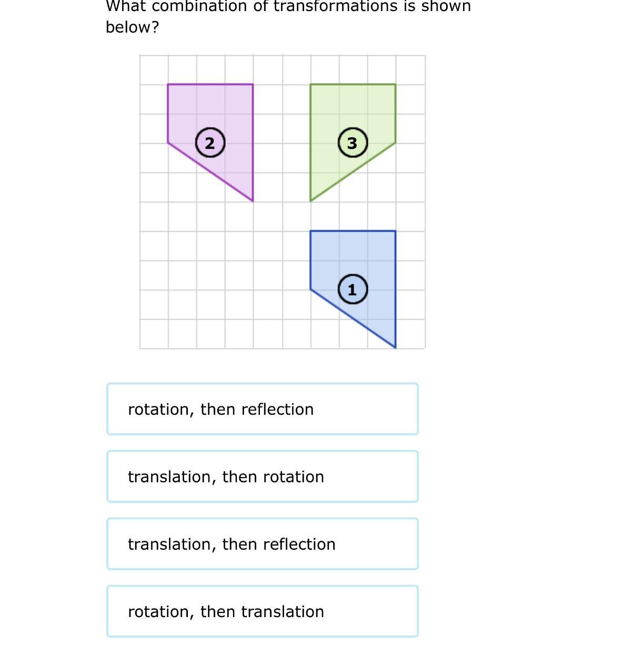Viewport: 644px width, 645px height.
Task: Choose the answer "rotation, then reflection"
Action: click(x=263, y=409)
